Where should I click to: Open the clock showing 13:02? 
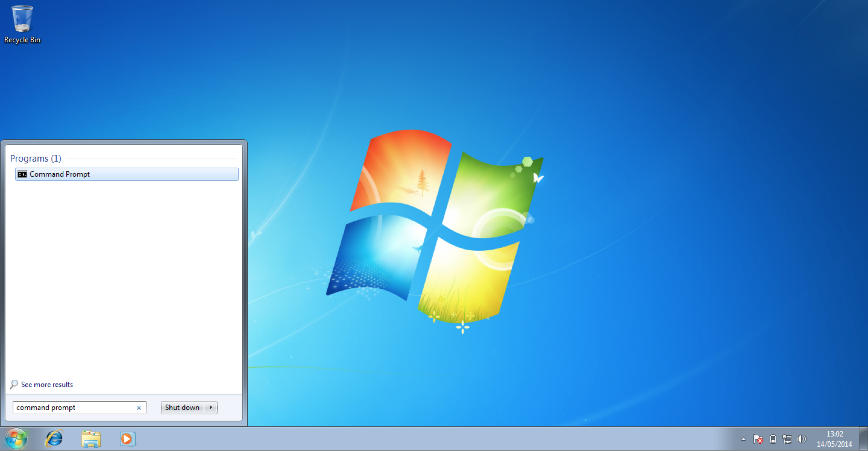(834, 439)
